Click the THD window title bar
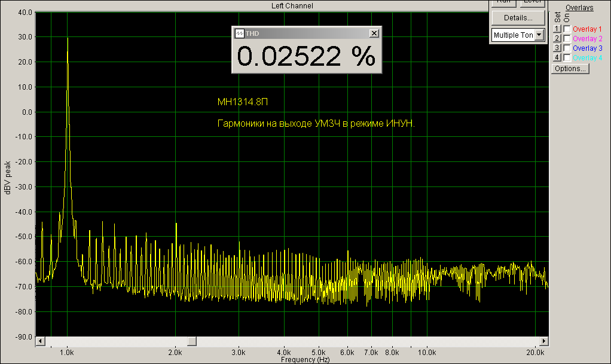Screen dimensions: 611x364 [x=305, y=33]
